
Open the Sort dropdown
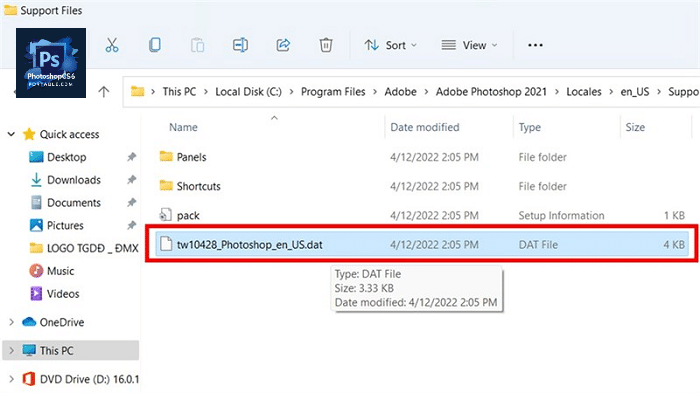390,45
